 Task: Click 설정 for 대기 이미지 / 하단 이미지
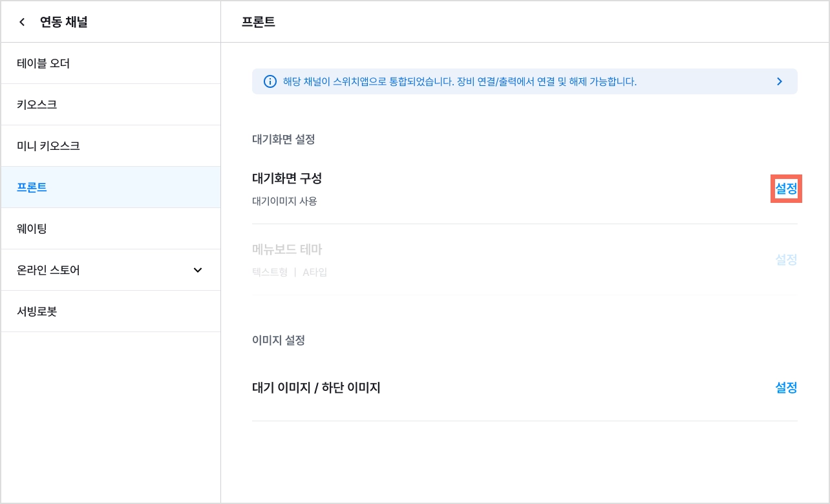coord(786,388)
